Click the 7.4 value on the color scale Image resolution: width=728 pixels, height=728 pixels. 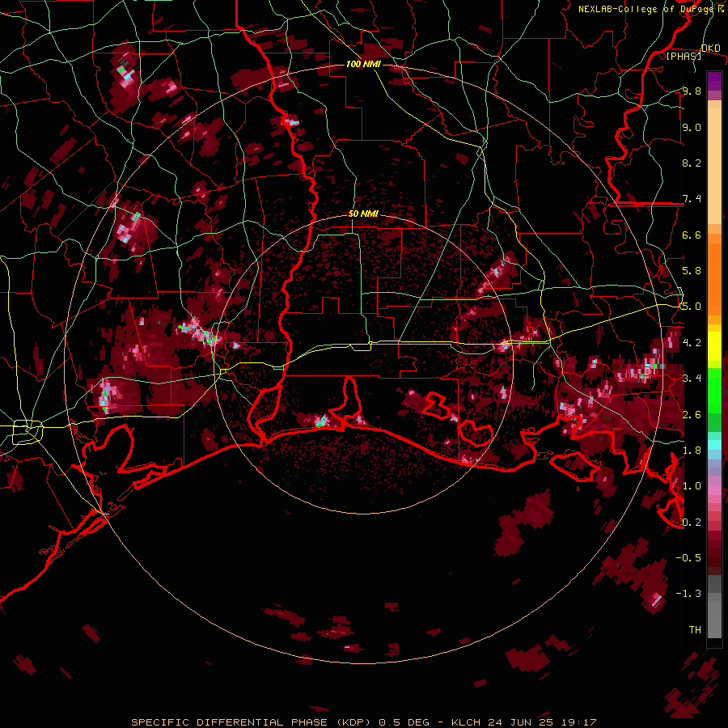(692, 199)
